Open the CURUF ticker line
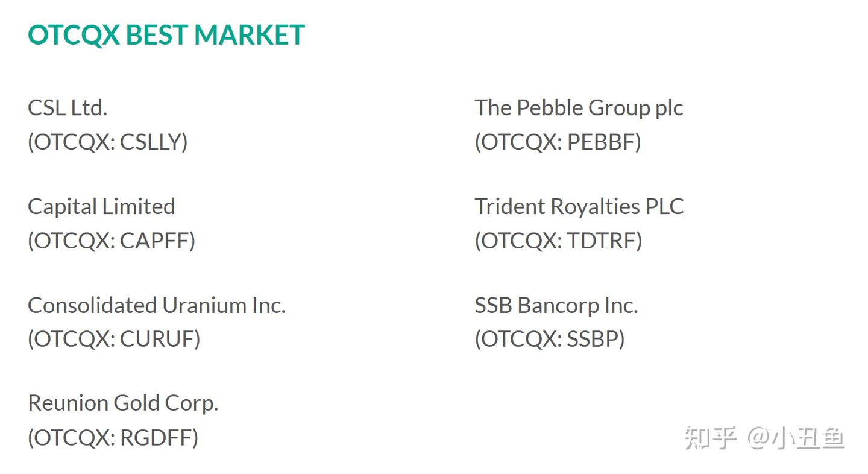868x474 pixels. coord(114,339)
